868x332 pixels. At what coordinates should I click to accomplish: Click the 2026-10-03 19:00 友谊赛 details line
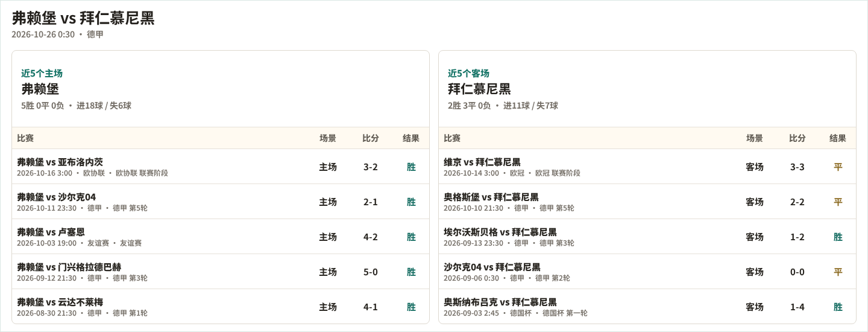tap(79, 243)
